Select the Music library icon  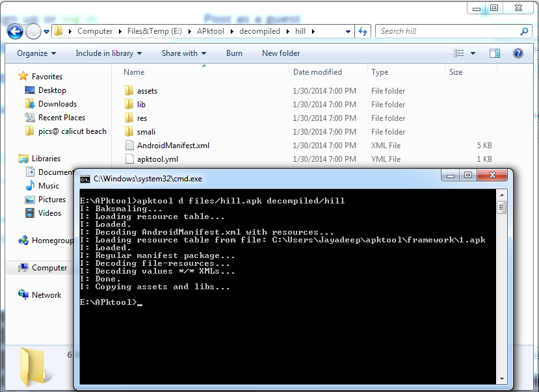click(x=31, y=185)
